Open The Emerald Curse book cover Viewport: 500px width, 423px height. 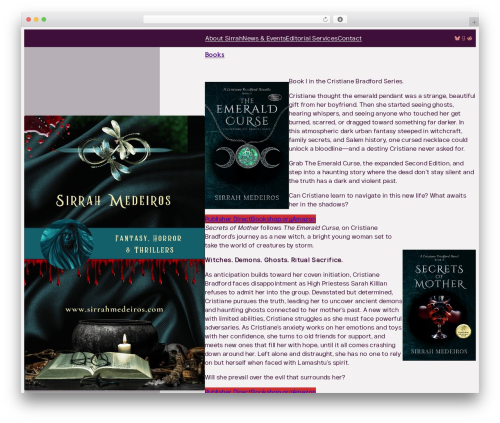247,145
